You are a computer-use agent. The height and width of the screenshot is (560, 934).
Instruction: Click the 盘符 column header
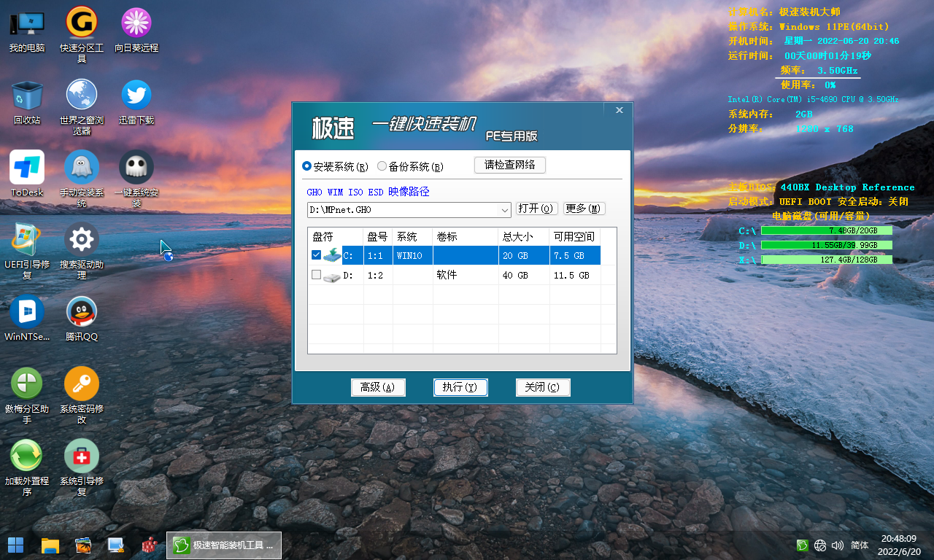tap(336, 237)
